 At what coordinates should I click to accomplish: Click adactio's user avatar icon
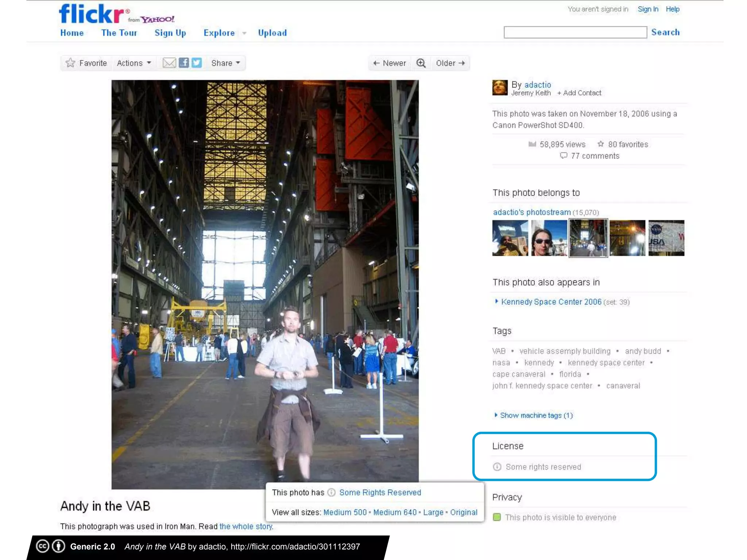click(x=500, y=88)
